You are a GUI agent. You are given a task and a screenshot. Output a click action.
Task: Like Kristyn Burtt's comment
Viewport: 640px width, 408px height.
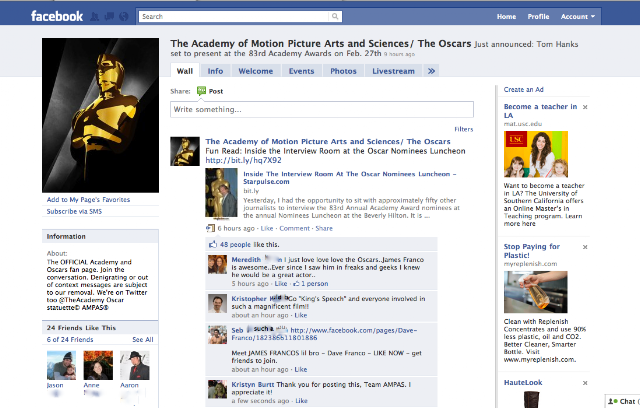301,401
